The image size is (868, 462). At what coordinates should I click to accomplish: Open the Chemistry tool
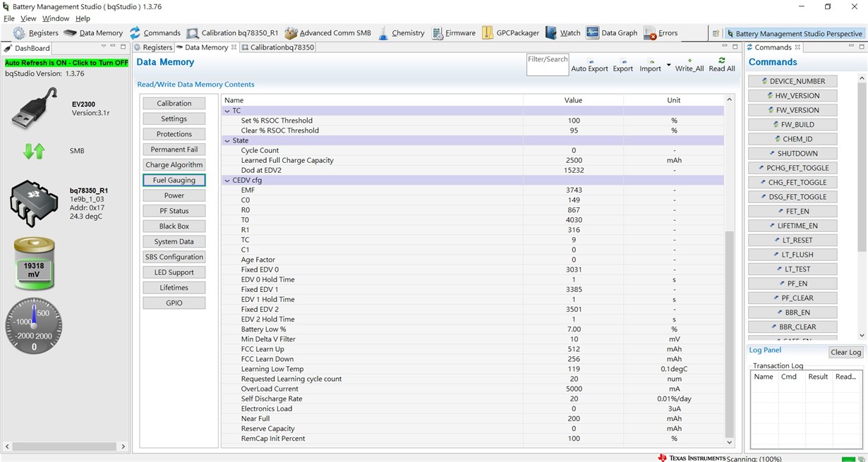401,33
